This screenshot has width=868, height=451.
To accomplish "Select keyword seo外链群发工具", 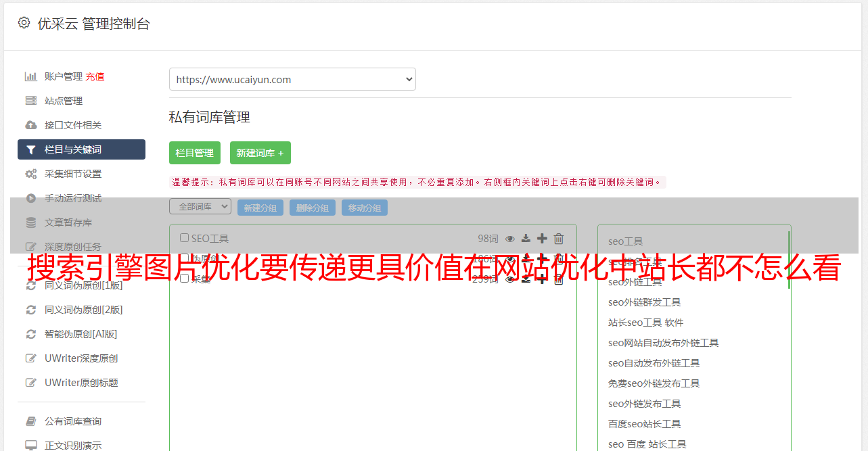I will pyautogui.click(x=645, y=302).
